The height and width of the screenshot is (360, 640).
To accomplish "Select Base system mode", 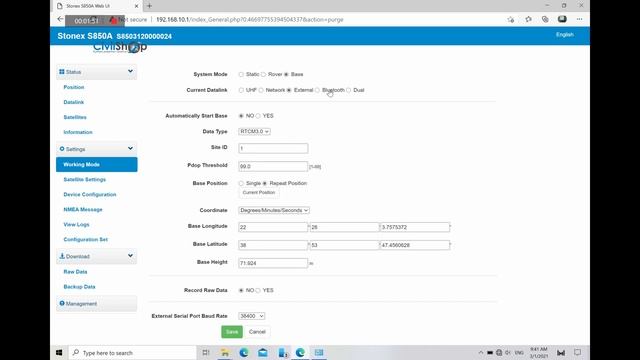I will point(286,74).
